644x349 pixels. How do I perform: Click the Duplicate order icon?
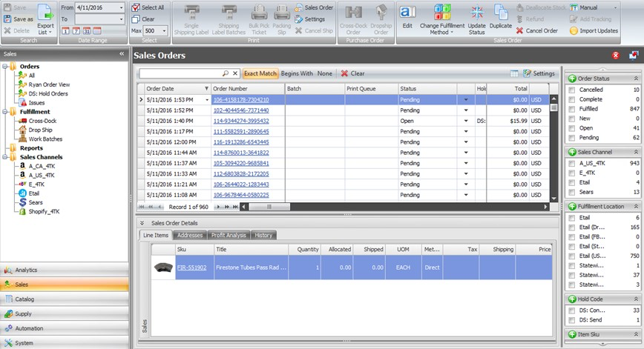click(x=501, y=13)
